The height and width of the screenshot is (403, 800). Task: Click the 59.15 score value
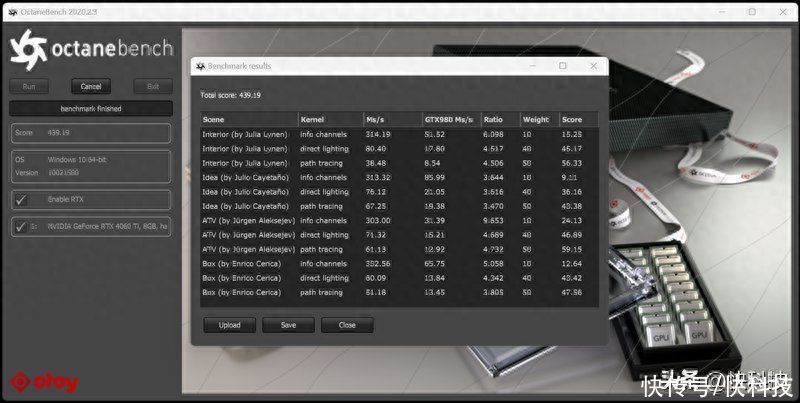571,249
